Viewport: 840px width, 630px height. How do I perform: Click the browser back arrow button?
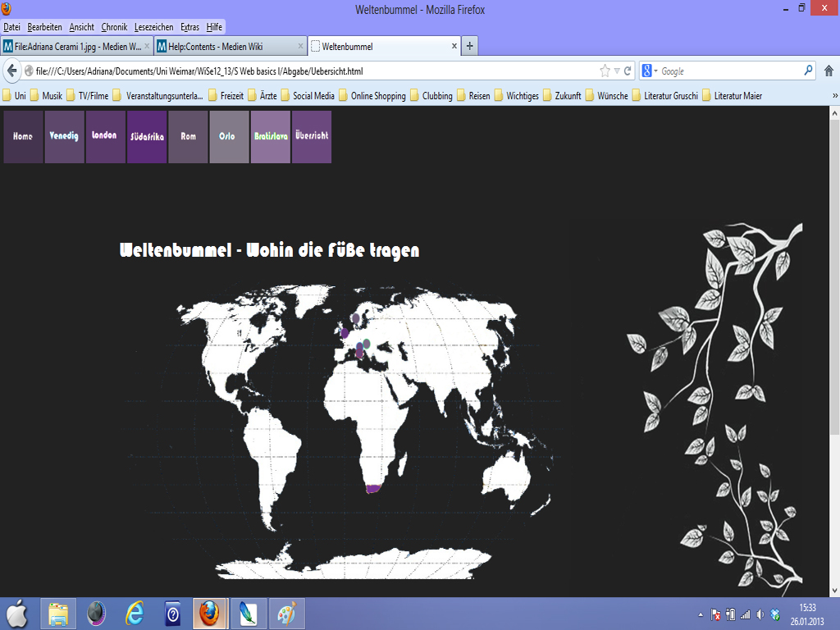coord(12,71)
